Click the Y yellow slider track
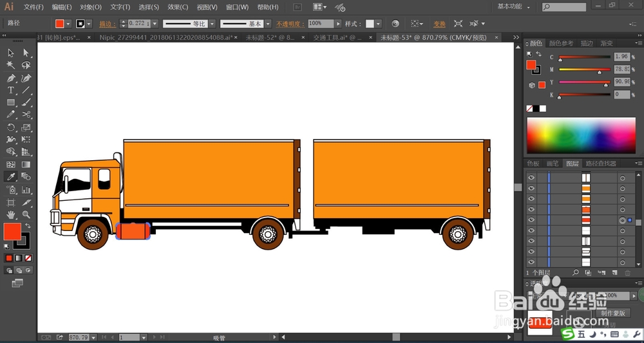Screen dimensions: 644x343 pyautogui.click(x=585, y=82)
